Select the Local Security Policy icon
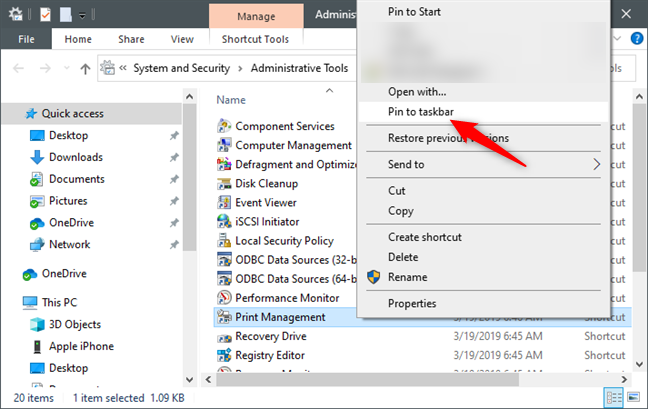This screenshot has width=648, height=409. 224,240
